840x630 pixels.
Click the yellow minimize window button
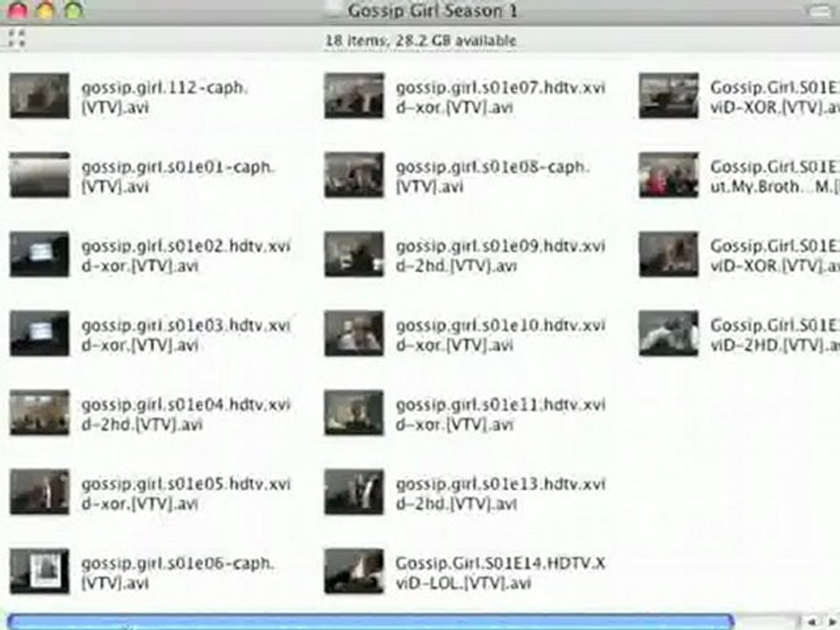pos(45,10)
